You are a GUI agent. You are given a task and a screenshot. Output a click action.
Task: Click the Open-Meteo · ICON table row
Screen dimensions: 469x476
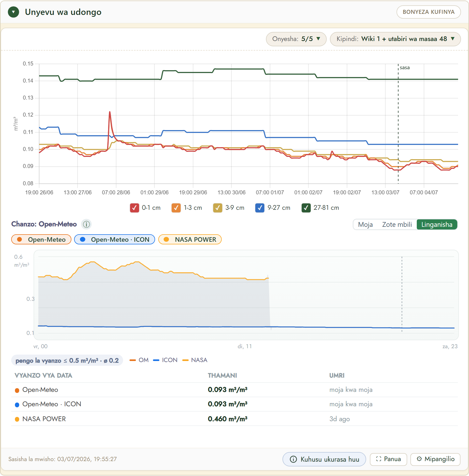pos(234,404)
